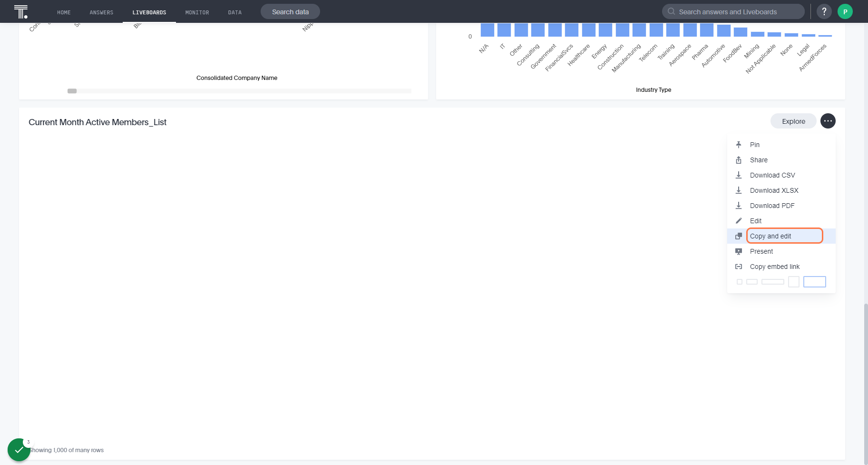The width and height of the screenshot is (868, 465).
Task: Choose Download CSV from the menu
Action: click(781, 175)
